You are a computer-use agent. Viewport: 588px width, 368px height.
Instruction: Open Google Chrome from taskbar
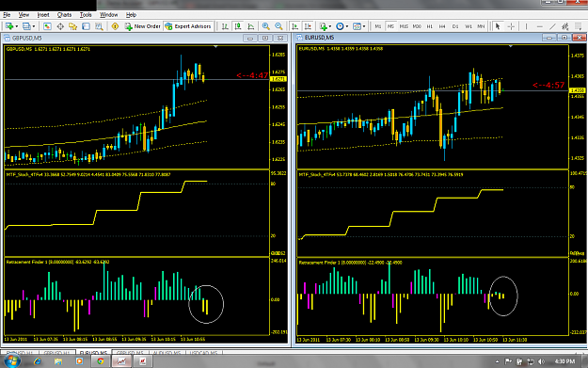tap(100, 361)
